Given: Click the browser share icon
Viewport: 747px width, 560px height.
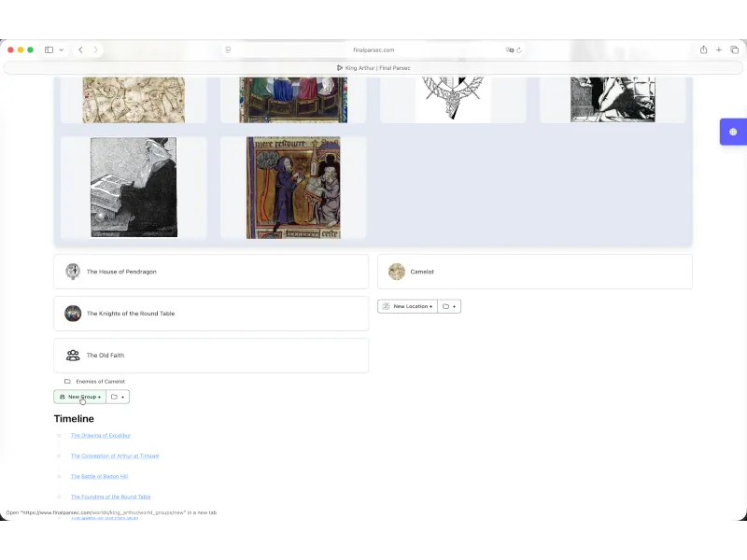Looking at the screenshot, I should pyautogui.click(x=703, y=50).
